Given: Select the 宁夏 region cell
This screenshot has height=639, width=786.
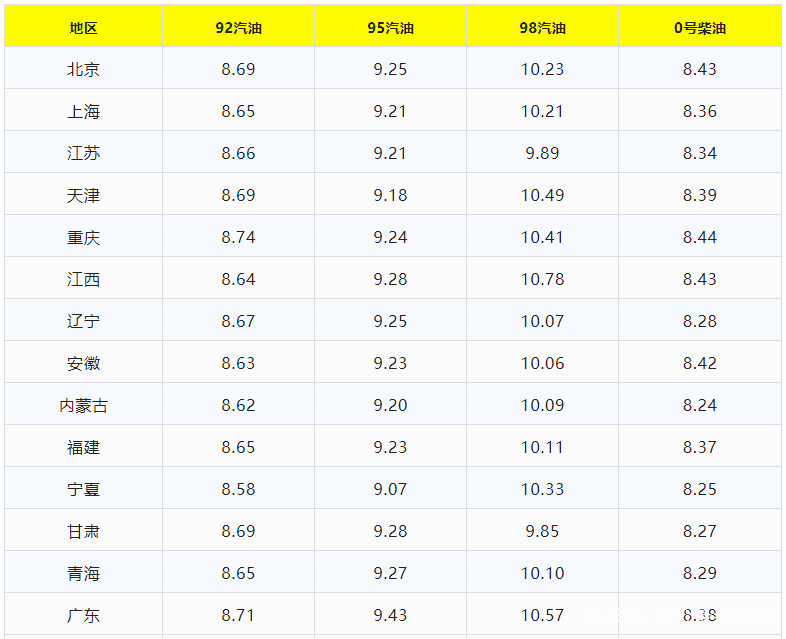Looking at the screenshot, I should (x=83, y=489).
